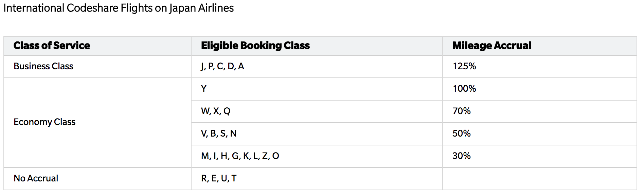Click the No Accrual row label

coord(36,178)
